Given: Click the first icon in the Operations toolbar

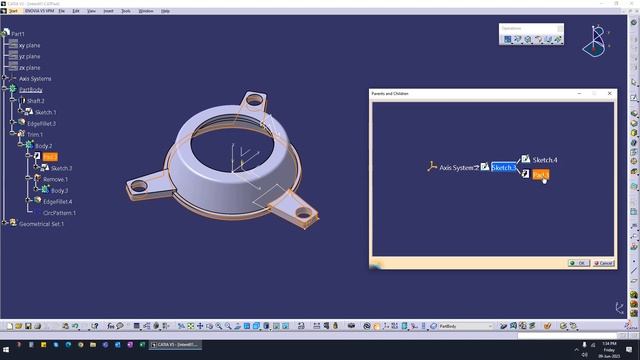Looking at the screenshot, I should (x=507, y=39).
